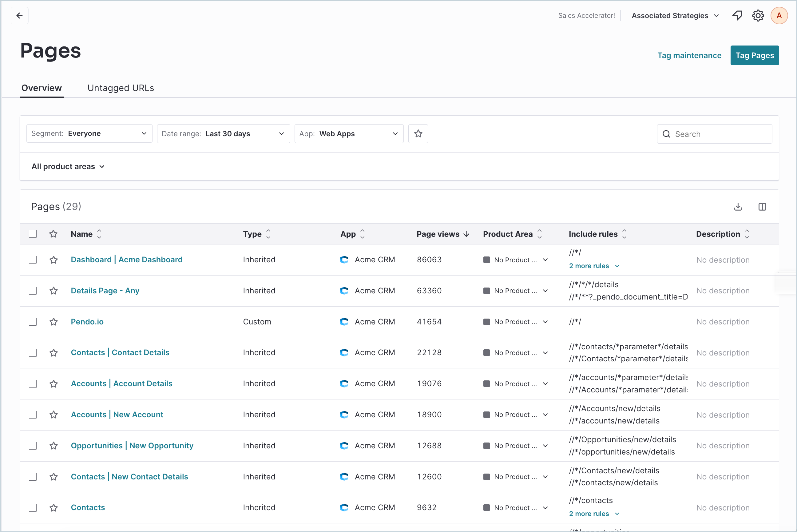Select Accounts | New Account checkbox
797x532 pixels.
(x=33, y=415)
